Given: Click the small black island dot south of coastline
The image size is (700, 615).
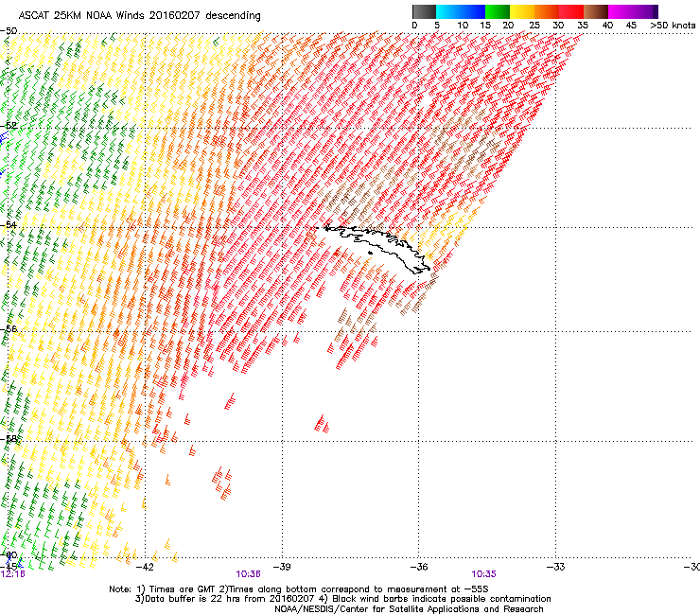Looking at the screenshot, I should (x=370, y=254).
